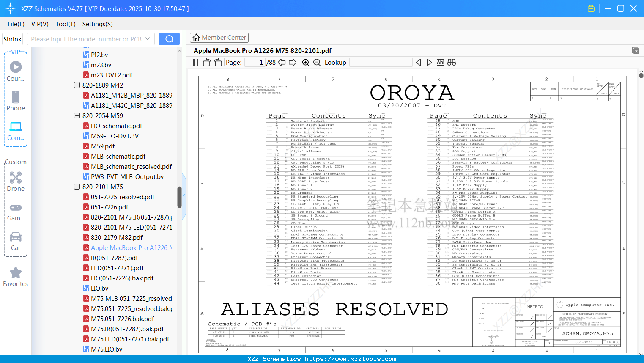Open m23_DVT2.pdf in the tree
The width and height of the screenshot is (644, 363).
coord(111,75)
